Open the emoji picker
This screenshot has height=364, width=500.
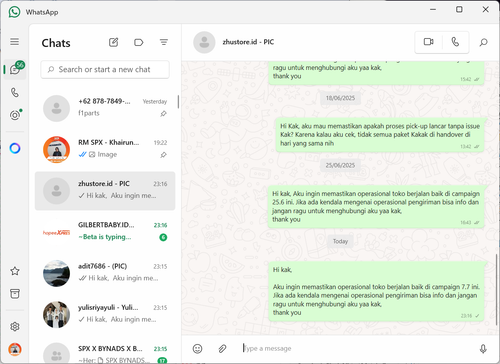pos(197,349)
